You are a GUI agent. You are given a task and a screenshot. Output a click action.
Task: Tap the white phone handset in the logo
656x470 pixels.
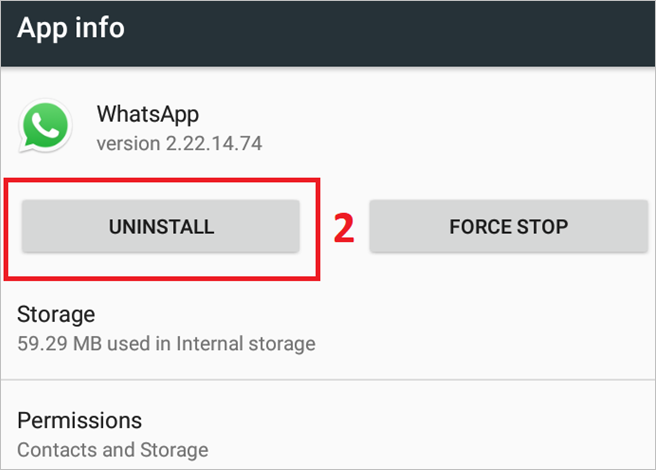click(x=45, y=126)
